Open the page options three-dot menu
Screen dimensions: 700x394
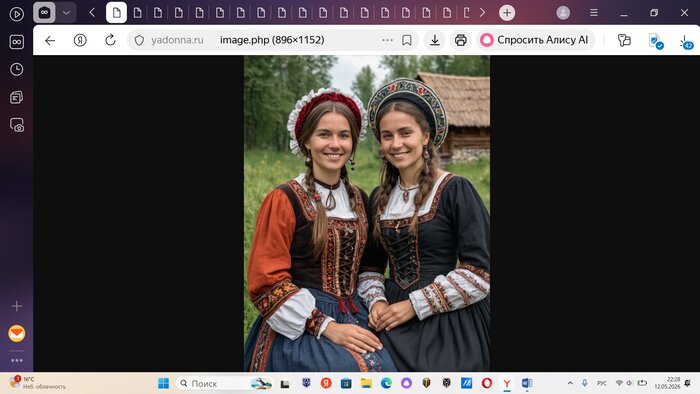387,40
